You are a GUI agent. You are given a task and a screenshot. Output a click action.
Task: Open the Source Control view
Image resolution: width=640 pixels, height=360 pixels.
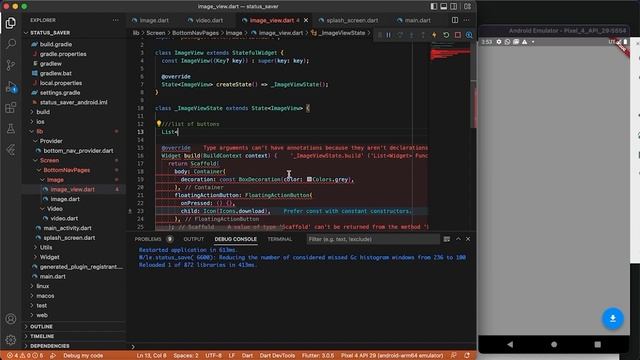tap(11, 65)
